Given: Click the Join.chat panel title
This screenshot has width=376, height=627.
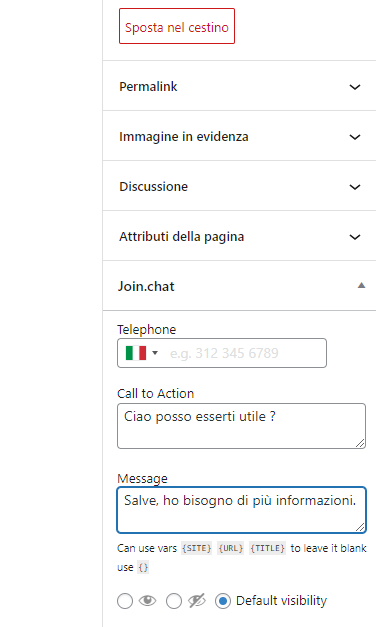Looking at the screenshot, I should click(146, 286).
